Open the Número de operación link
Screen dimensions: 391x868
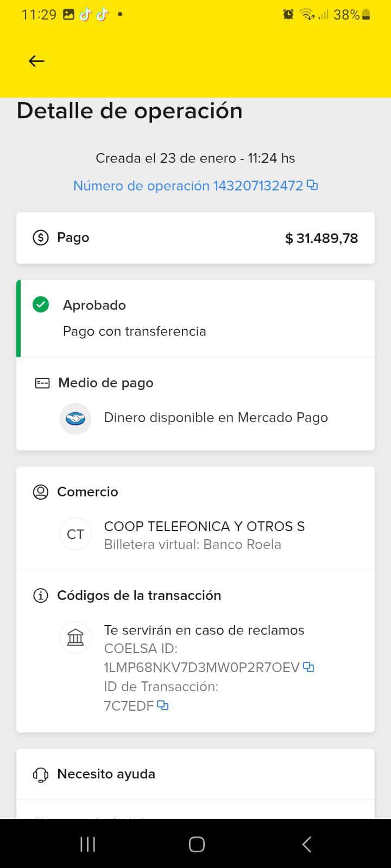(188, 186)
